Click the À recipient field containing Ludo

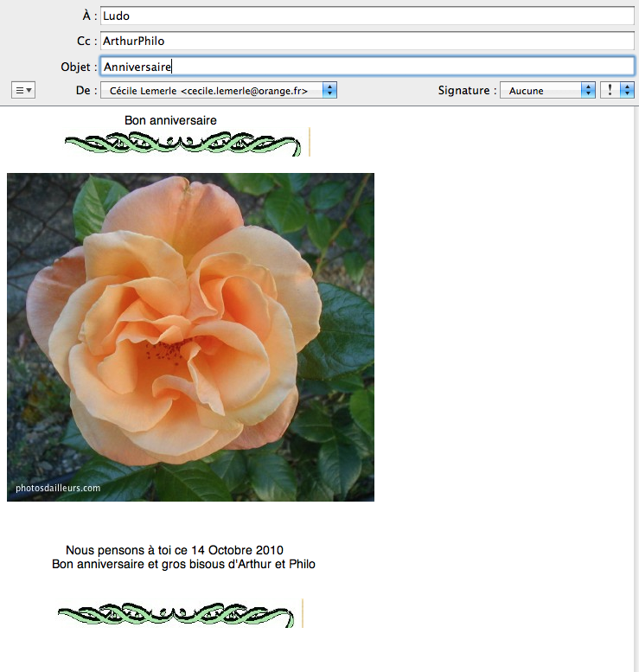(367, 16)
